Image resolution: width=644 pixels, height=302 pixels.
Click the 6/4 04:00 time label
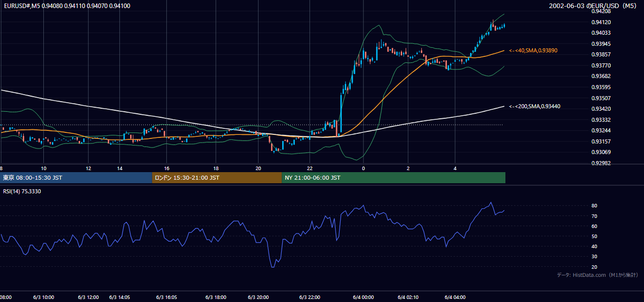[455, 297]
